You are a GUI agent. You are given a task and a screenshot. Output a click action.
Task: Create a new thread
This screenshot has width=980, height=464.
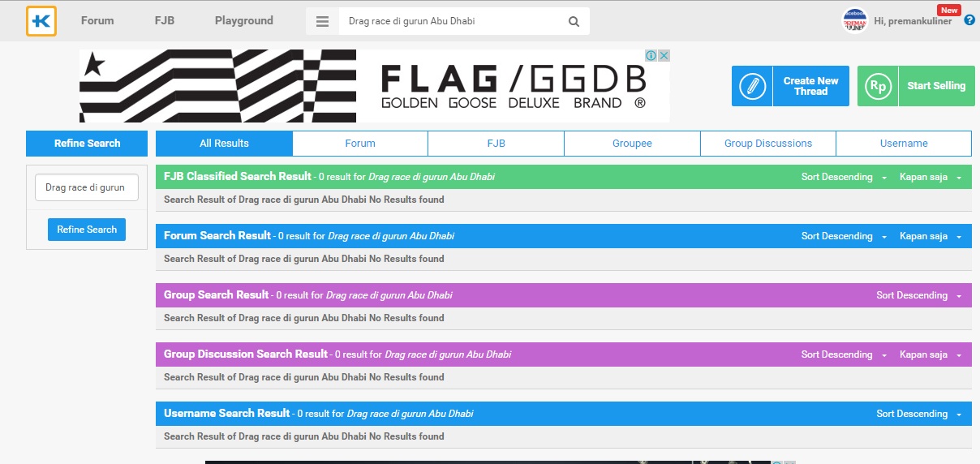pos(790,86)
